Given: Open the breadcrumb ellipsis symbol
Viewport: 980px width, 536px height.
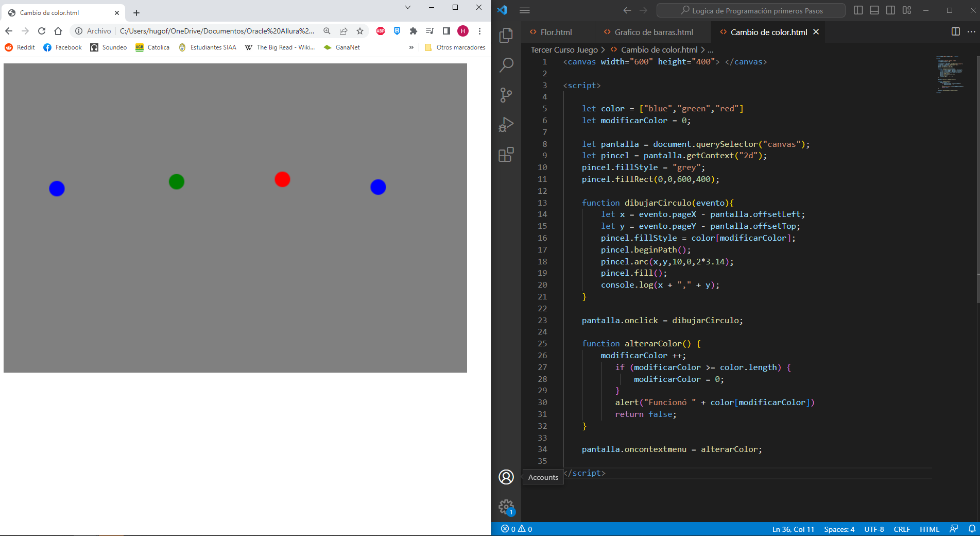Looking at the screenshot, I should tap(711, 49).
